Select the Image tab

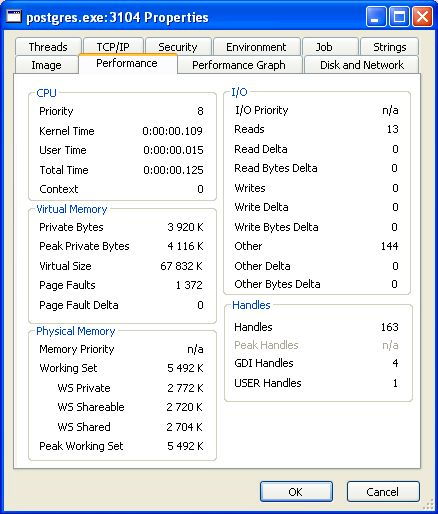(x=46, y=65)
